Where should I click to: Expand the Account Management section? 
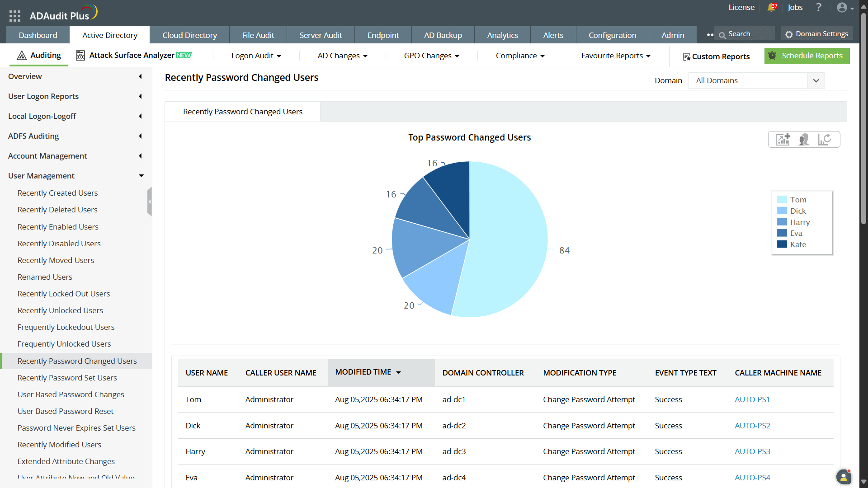point(140,156)
